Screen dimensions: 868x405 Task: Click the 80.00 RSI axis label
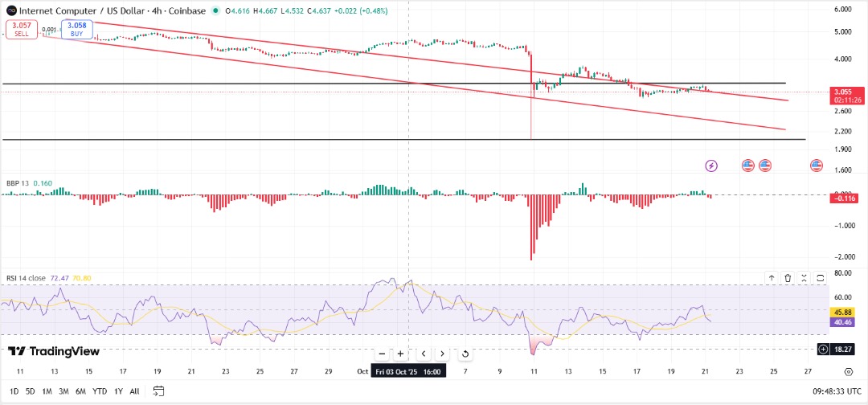[842, 272]
